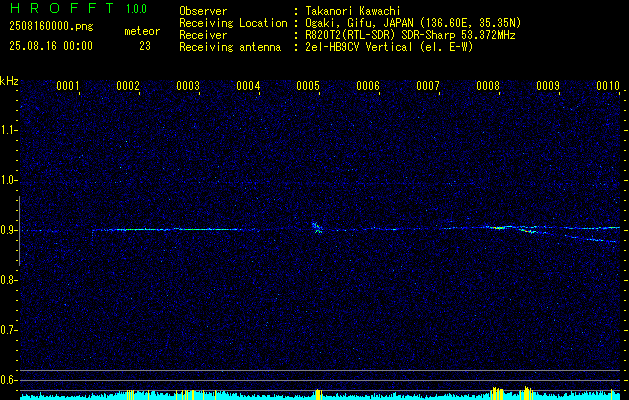
Task: Click the meteor label
Action: click(x=142, y=31)
